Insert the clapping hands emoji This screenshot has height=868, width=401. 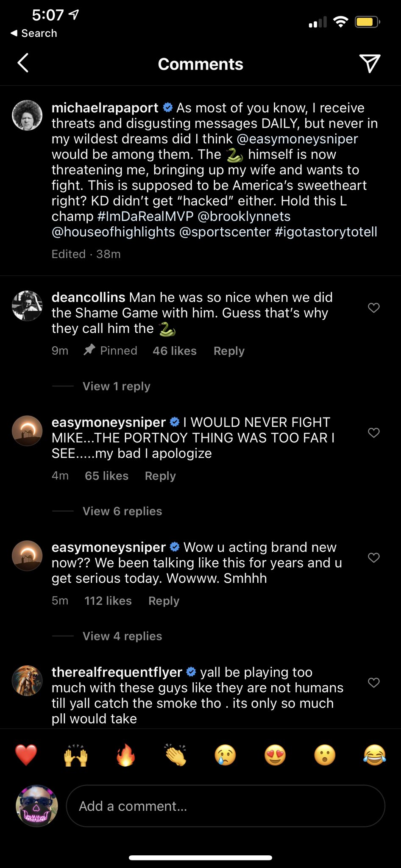(175, 755)
